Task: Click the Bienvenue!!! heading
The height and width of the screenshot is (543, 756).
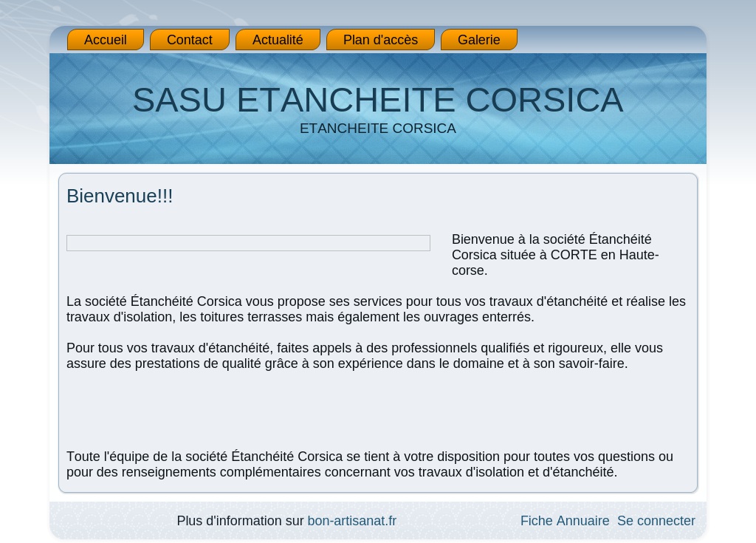Action: coord(120,196)
